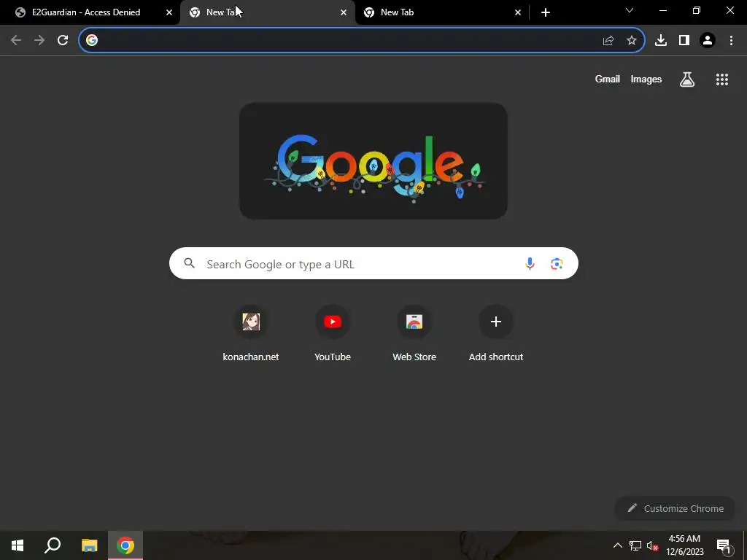
Task: Open the Windows Start menu
Action: coord(18,545)
